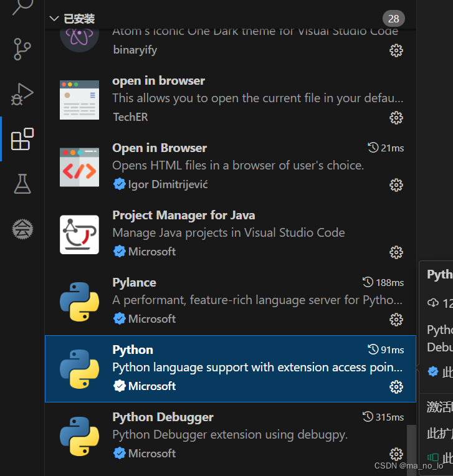Select the Python Debugger title

point(163,417)
